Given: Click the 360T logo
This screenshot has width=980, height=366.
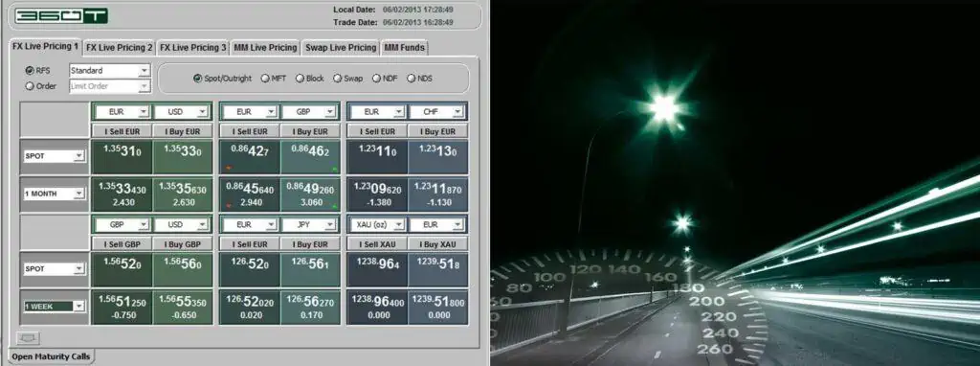Looking at the screenshot, I should click(61, 16).
